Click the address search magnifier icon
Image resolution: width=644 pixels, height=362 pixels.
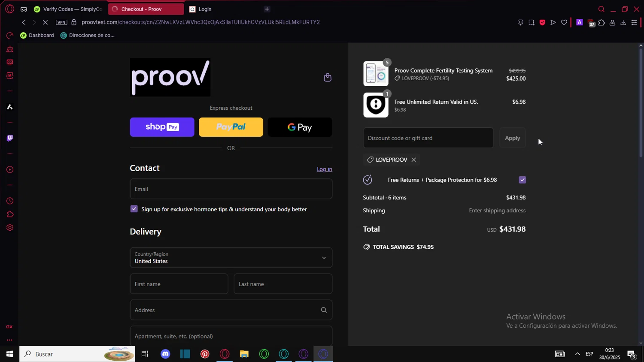click(324, 310)
